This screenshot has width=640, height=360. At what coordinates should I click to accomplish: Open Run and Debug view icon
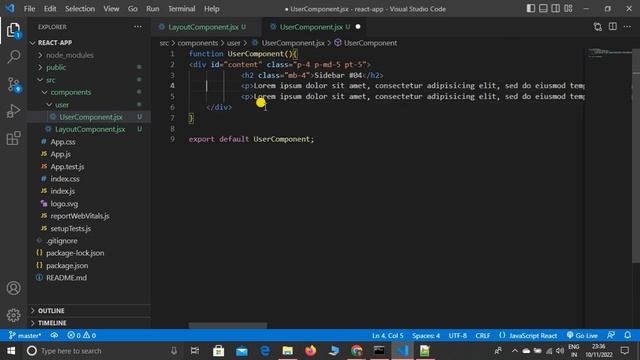pyautogui.click(x=13, y=111)
